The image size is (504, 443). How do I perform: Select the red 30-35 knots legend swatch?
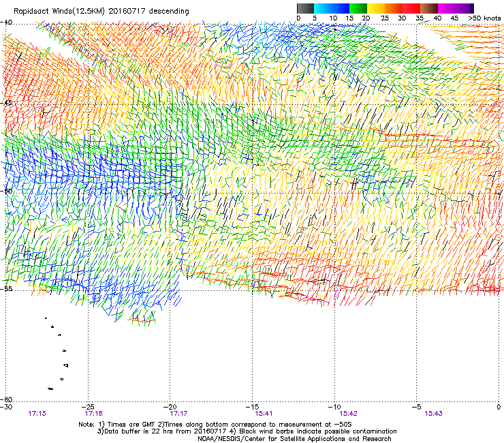pos(411,8)
